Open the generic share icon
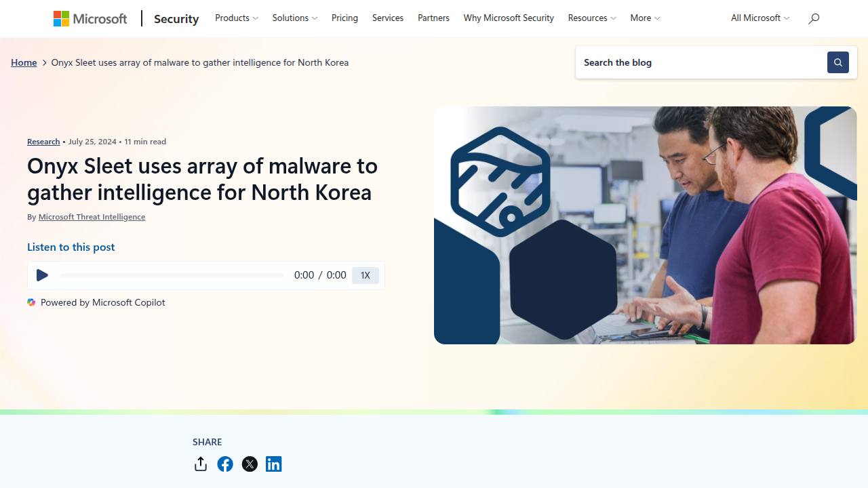 point(201,464)
